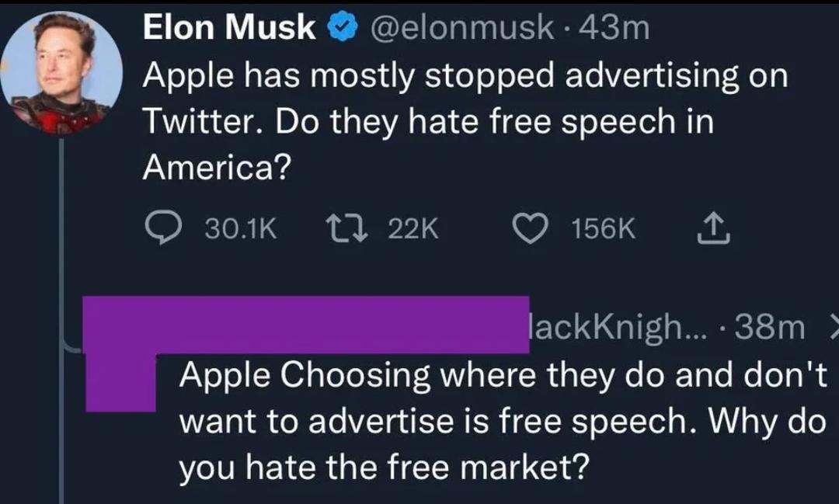Click the blue verified badge next to Elon Musk
The width and height of the screenshot is (839, 504).
point(343,26)
